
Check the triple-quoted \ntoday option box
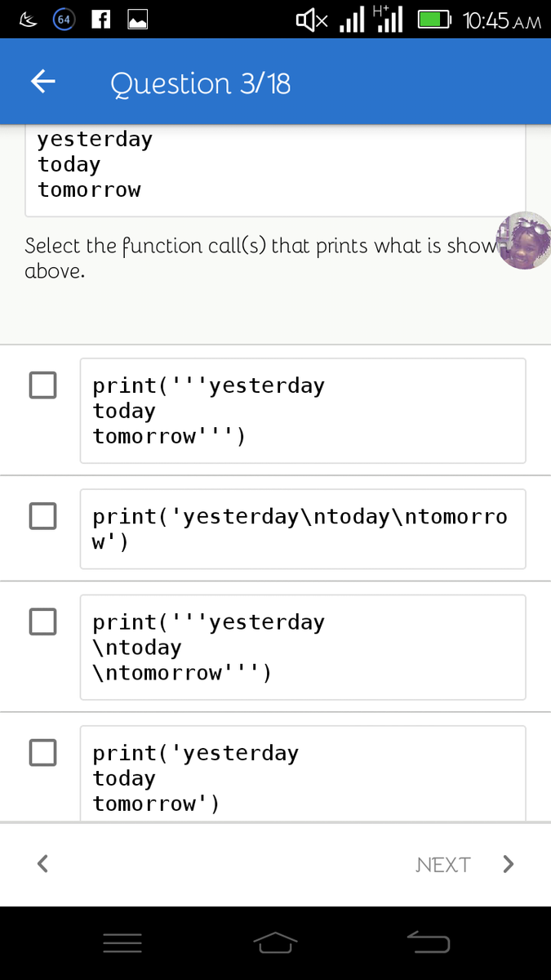[x=42, y=621]
